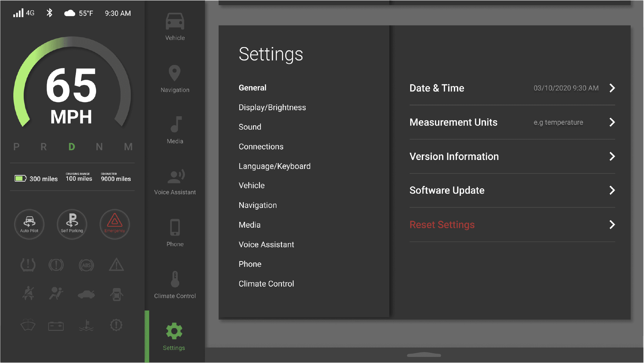The image size is (644, 363).
Task: Toggle the Auto Pilot button
Action: [29, 224]
